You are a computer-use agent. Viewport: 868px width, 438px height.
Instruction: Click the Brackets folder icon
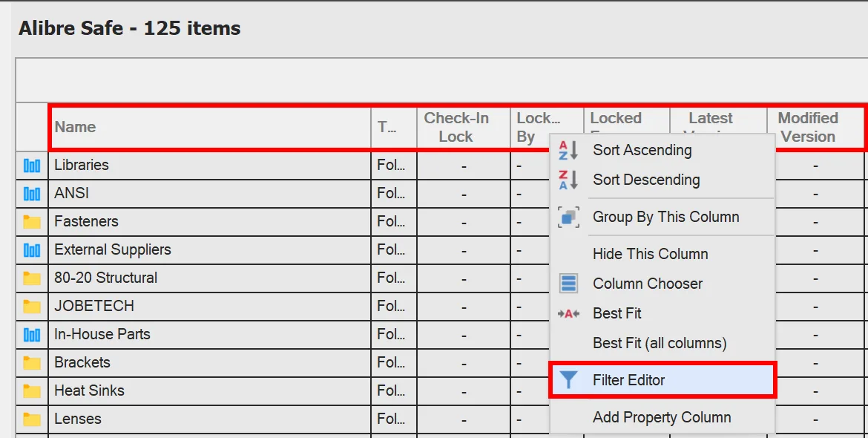(32, 363)
